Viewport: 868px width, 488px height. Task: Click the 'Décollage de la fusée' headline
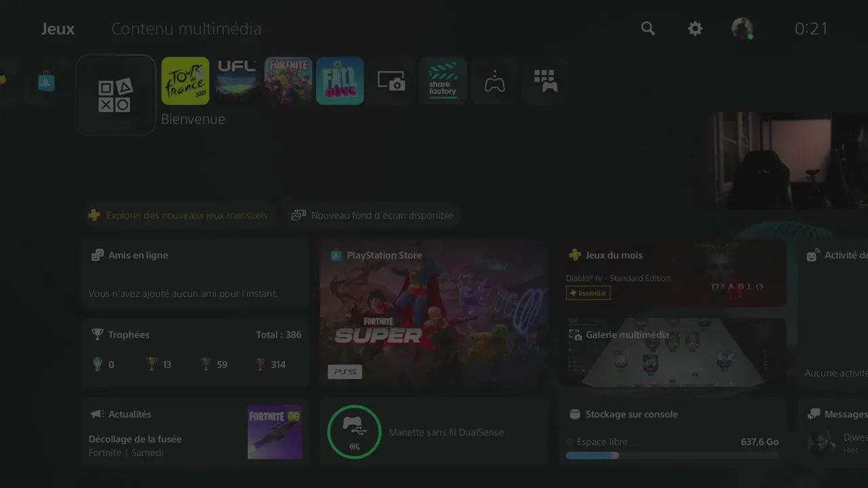[x=135, y=439]
